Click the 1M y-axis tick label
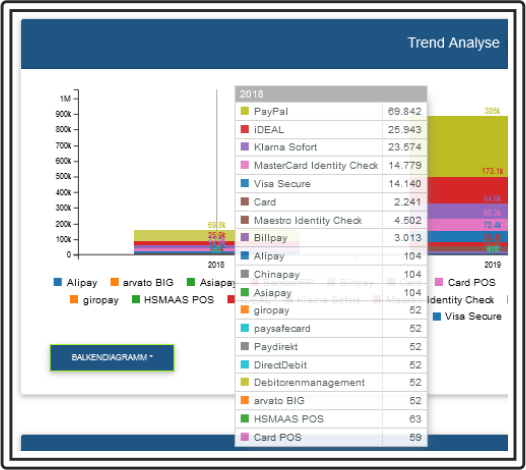The width and height of the screenshot is (526, 470). (65, 99)
